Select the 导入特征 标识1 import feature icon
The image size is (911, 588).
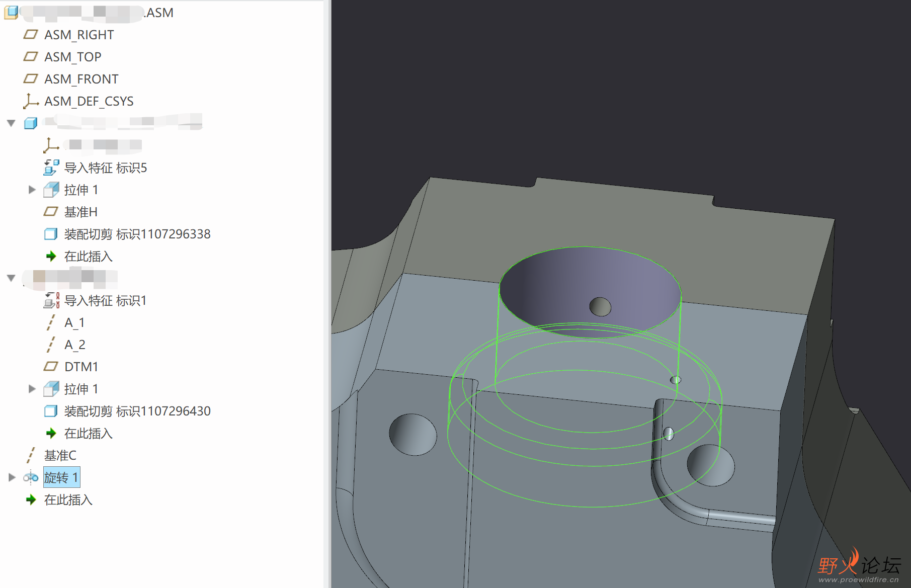tap(51, 300)
